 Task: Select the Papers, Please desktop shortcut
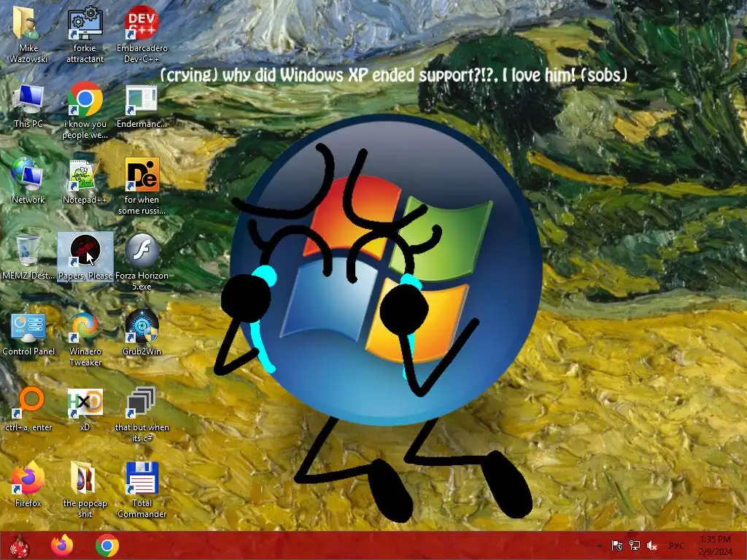point(85,257)
